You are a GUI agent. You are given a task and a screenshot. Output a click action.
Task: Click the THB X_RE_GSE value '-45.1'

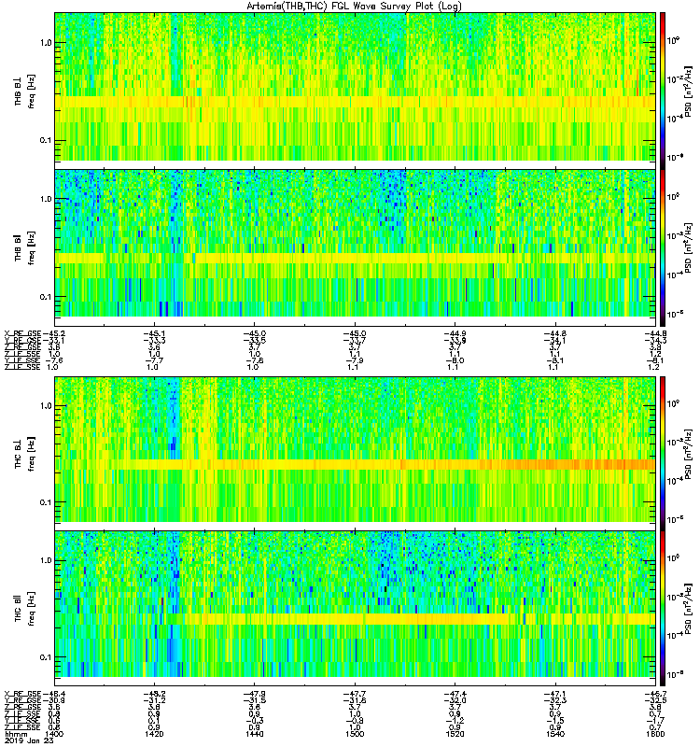point(154,334)
